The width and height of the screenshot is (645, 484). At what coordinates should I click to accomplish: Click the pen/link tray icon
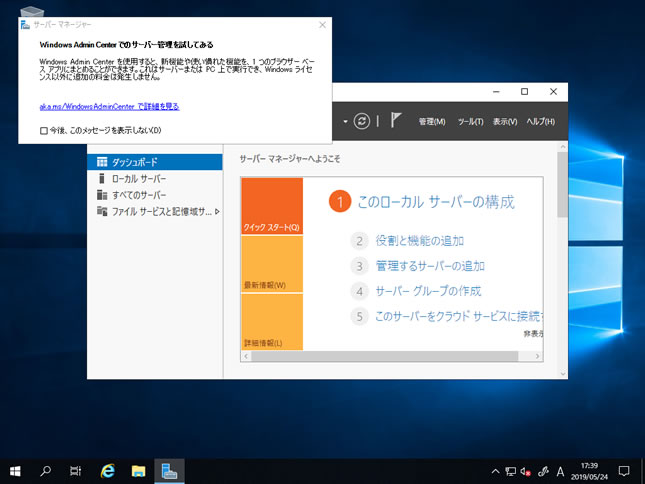tap(543, 472)
